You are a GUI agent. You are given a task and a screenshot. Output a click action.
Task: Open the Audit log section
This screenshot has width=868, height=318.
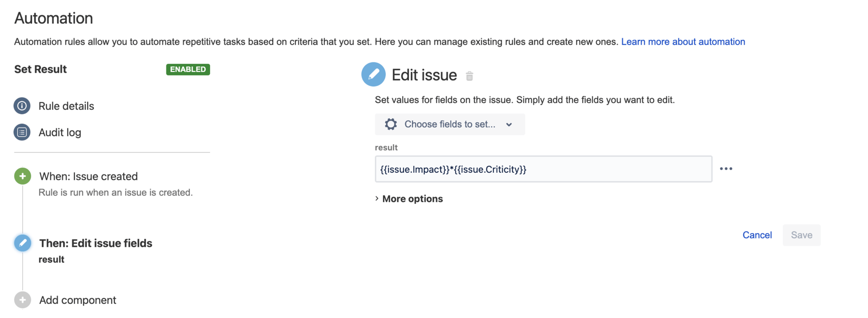pos(60,132)
